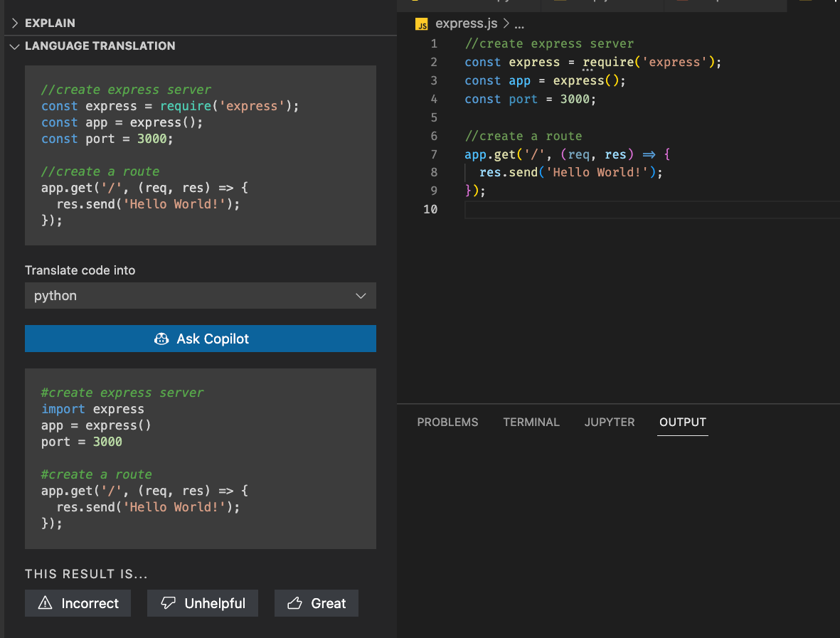Viewport: 840px width, 638px height.
Task: Click line number 7 in the editor gutter
Action: [x=433, y=155]
